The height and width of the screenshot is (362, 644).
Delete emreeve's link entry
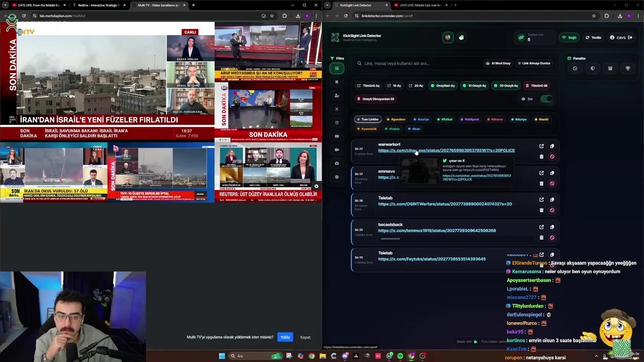coord(541,184)
